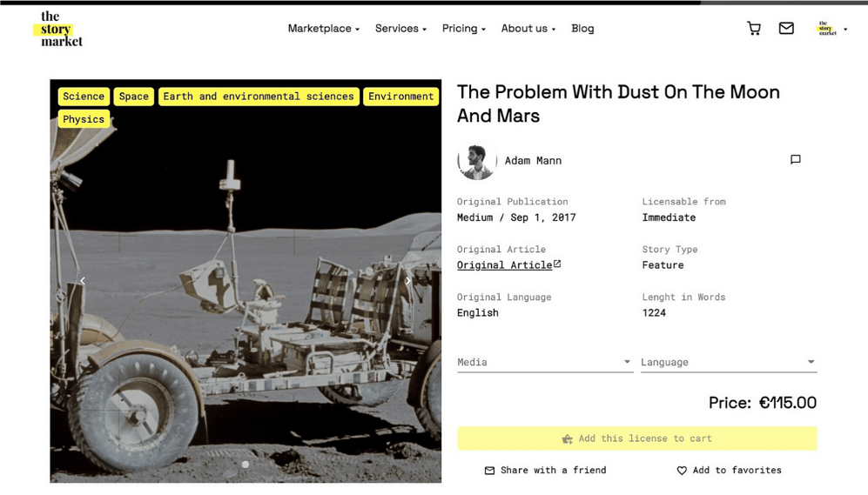Click the carousel dot indicator below image
Image resolution: width=868 pixels, height=495 pixels.
tap(246, 465)
